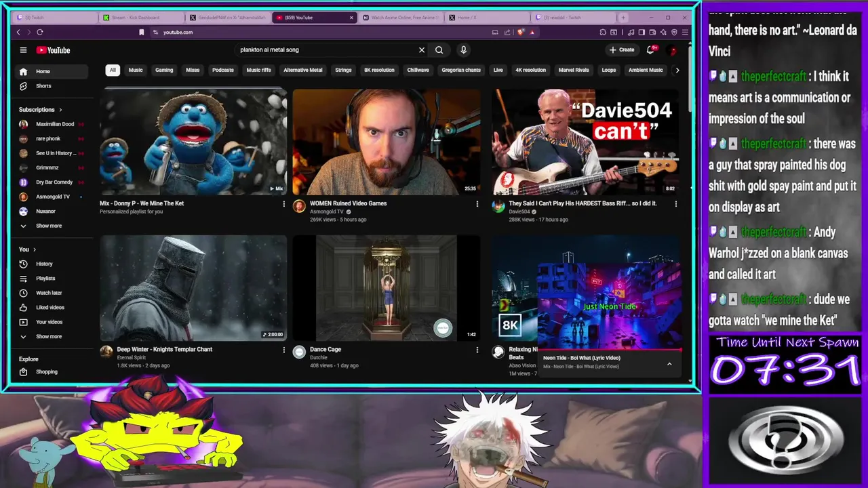Screen dimensions: 868x488
Task: Select the Gregorian chants filter chip
Action: (x=461, y=70)
